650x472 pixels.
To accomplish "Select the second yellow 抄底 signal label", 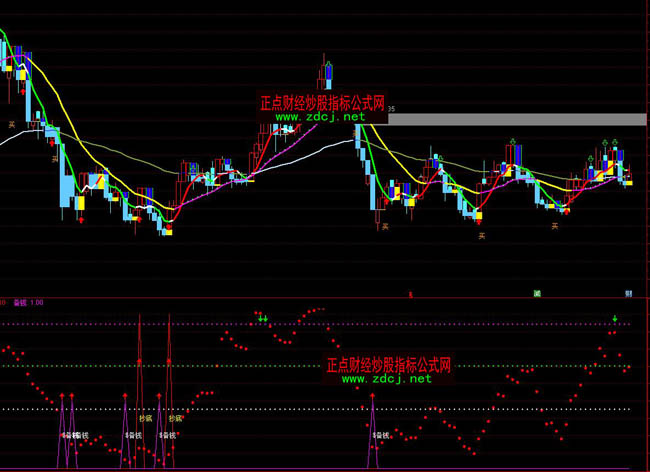I will click(x=176, y=419).
